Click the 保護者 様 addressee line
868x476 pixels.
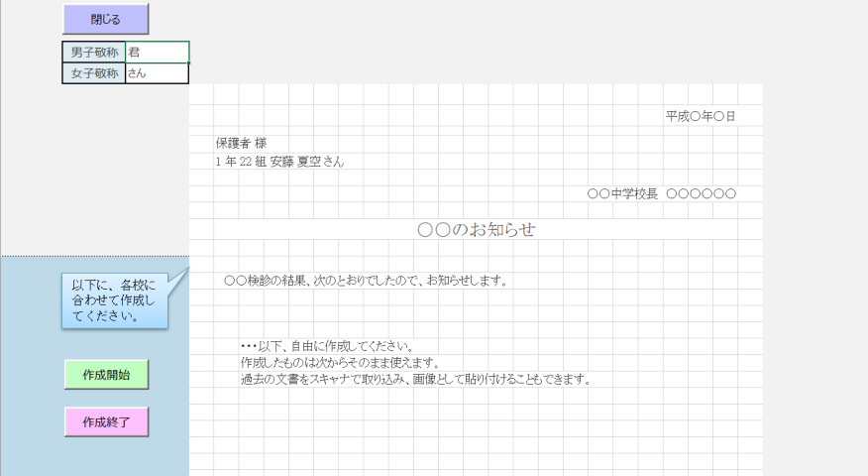point(241,144)
